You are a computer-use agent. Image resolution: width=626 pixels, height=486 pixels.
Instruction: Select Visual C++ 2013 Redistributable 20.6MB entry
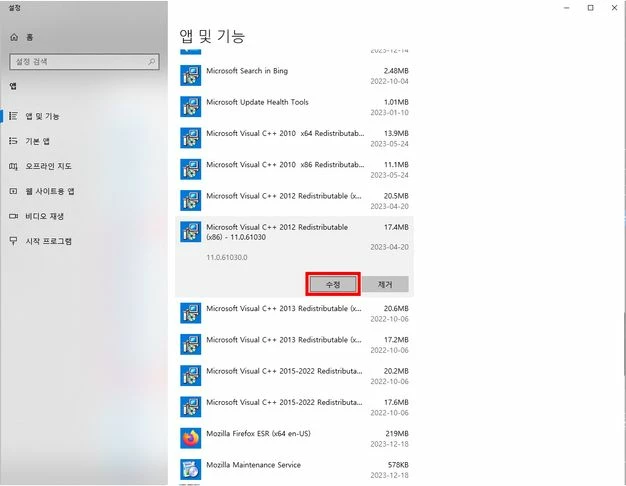pyautogui.click(x=294, y=313)
